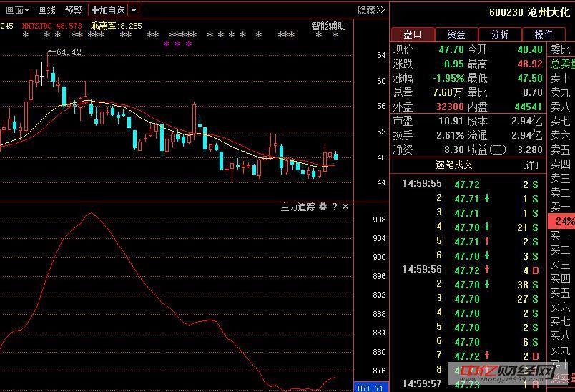The height and width of the screenshot is (392, 575).
Task: Click the magenta star markers above chart
Action: click(x=177, y=44)
